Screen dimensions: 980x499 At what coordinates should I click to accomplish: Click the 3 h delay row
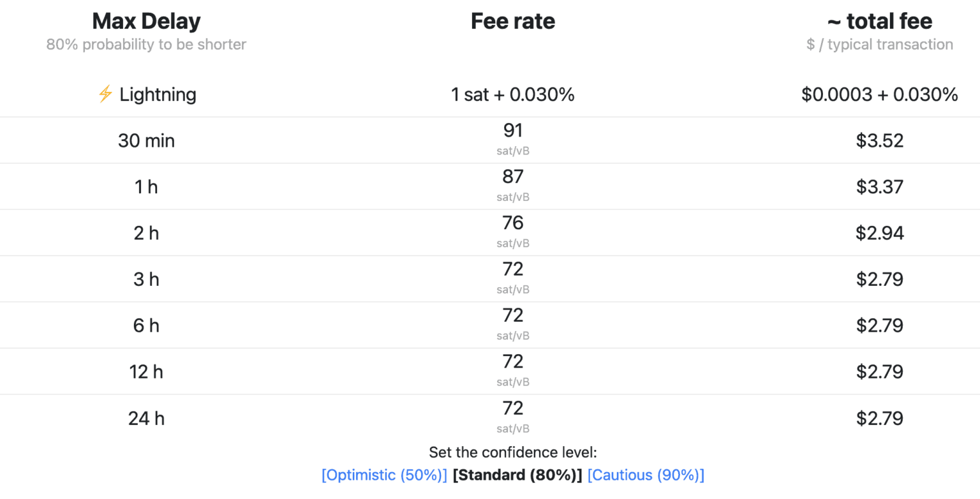(x=146, y=279)
